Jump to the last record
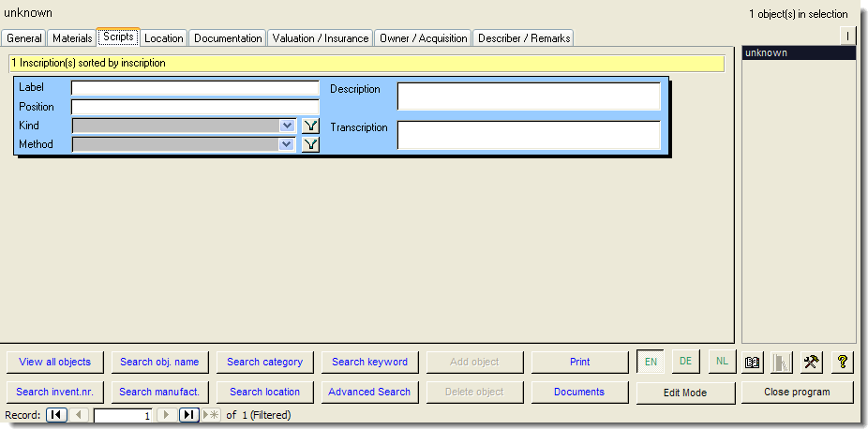The width and height of the screenshot is (868, 430). coord(188,414)
